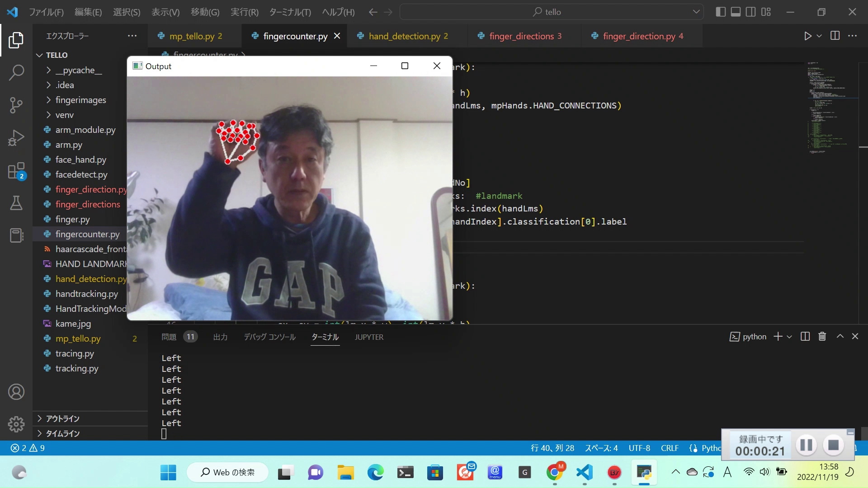
Task: Open the ファイル(F) menu
Action: point(46,12)
